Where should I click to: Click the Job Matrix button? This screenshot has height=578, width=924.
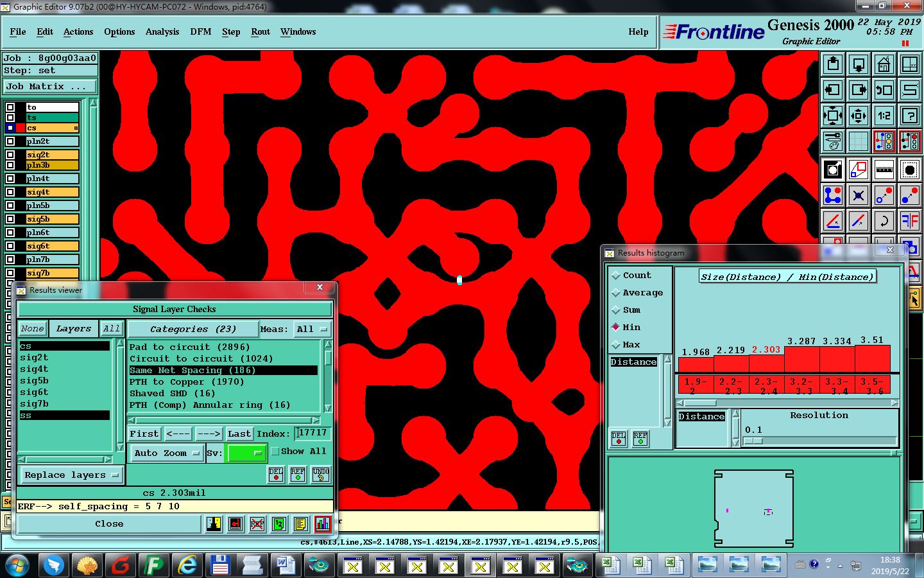[x=50, y=87]
